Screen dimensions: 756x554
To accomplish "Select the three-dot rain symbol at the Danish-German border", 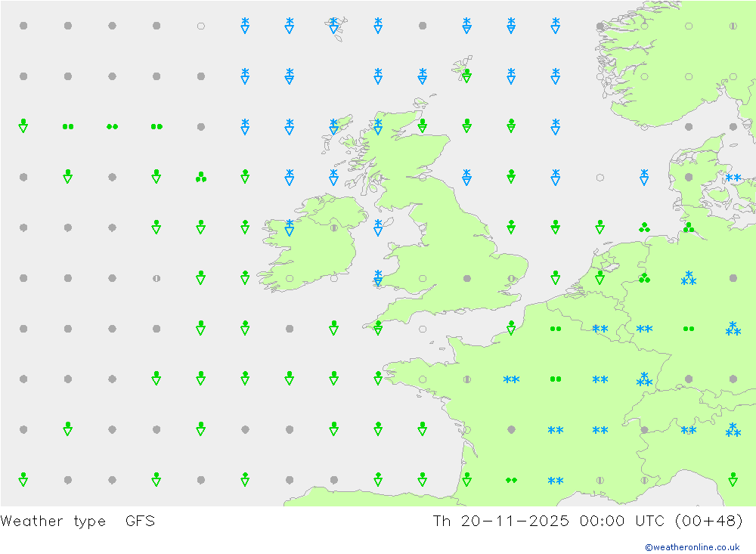I will click(689, 227).
